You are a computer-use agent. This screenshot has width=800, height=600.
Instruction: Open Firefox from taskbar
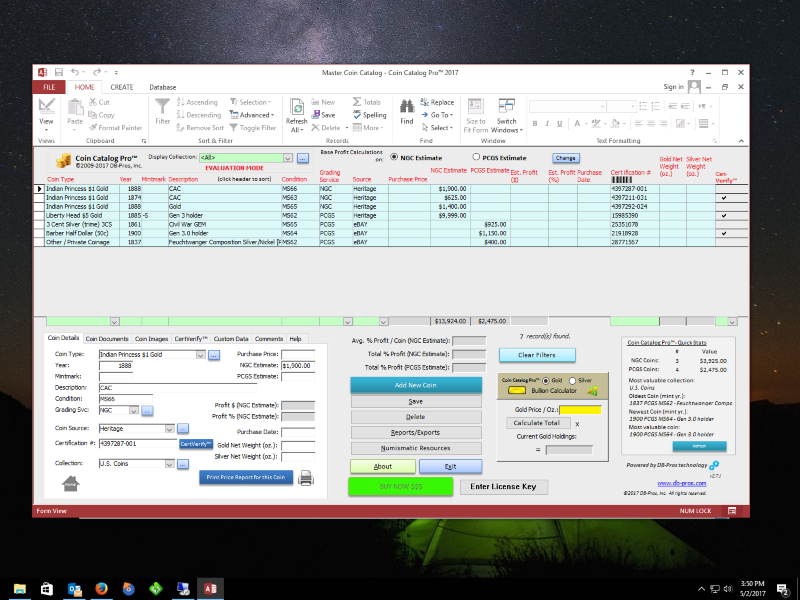tap(102, 589)
